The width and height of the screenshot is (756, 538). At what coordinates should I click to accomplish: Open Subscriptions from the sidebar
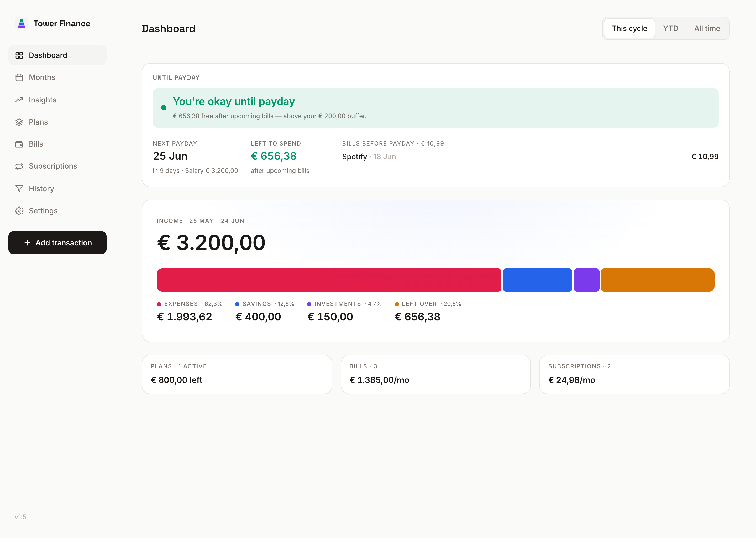[x=57, y=166]
